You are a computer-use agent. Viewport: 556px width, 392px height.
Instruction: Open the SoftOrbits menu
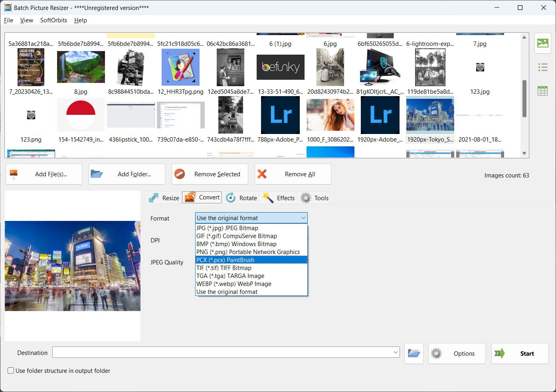click(53, 20)
